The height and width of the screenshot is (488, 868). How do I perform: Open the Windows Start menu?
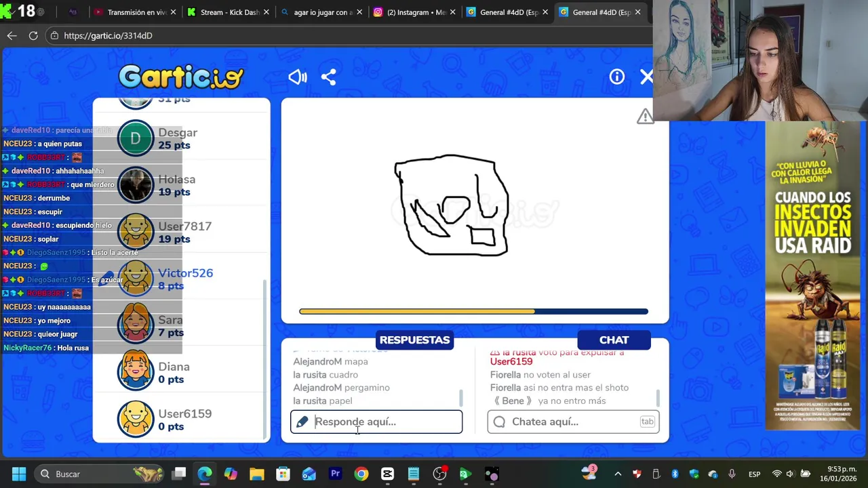click(18, 474)
